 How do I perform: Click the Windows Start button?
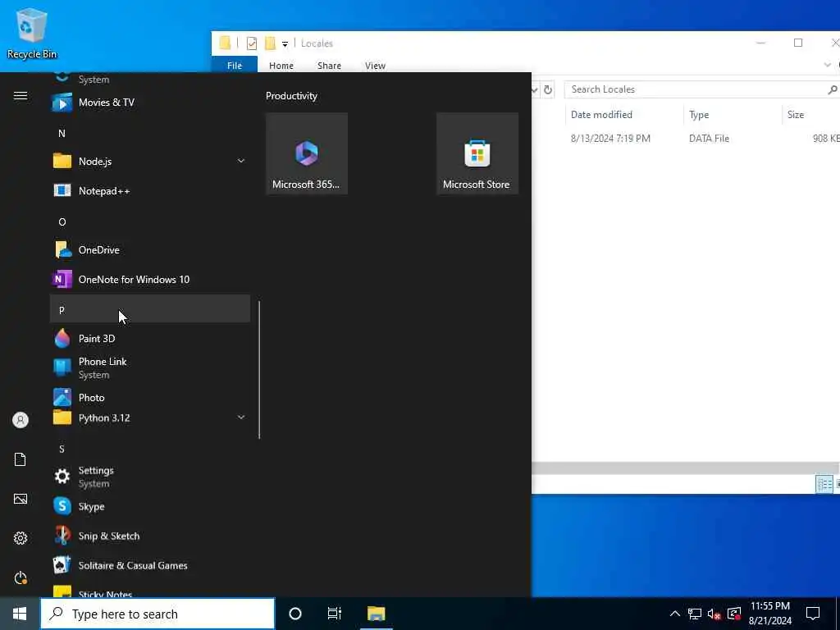coord(20,614)
